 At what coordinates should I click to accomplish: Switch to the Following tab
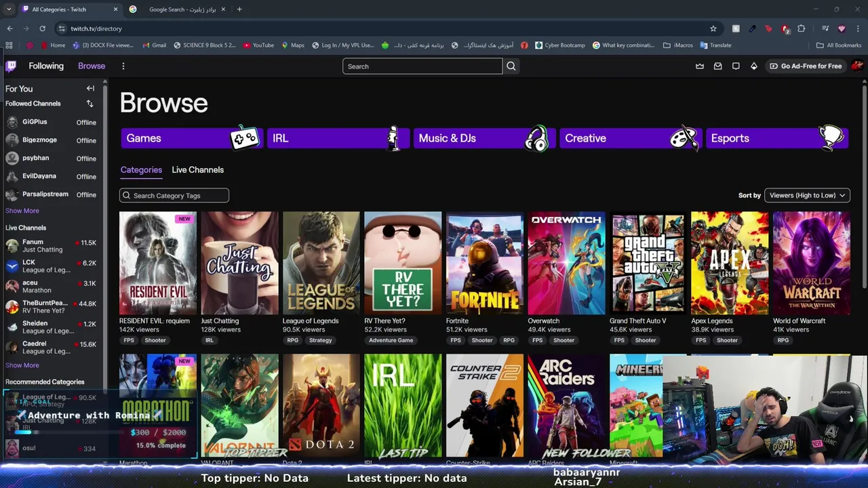click(46, 66)
